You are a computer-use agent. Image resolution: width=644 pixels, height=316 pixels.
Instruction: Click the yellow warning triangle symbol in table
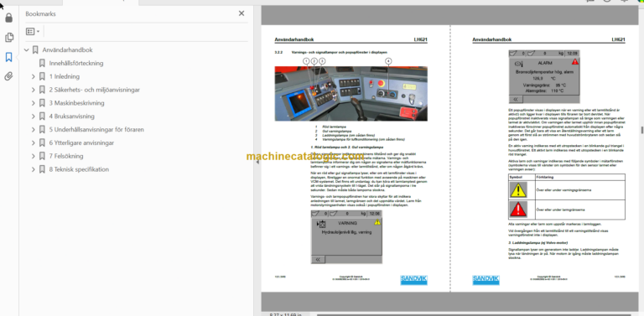point(518,190)
